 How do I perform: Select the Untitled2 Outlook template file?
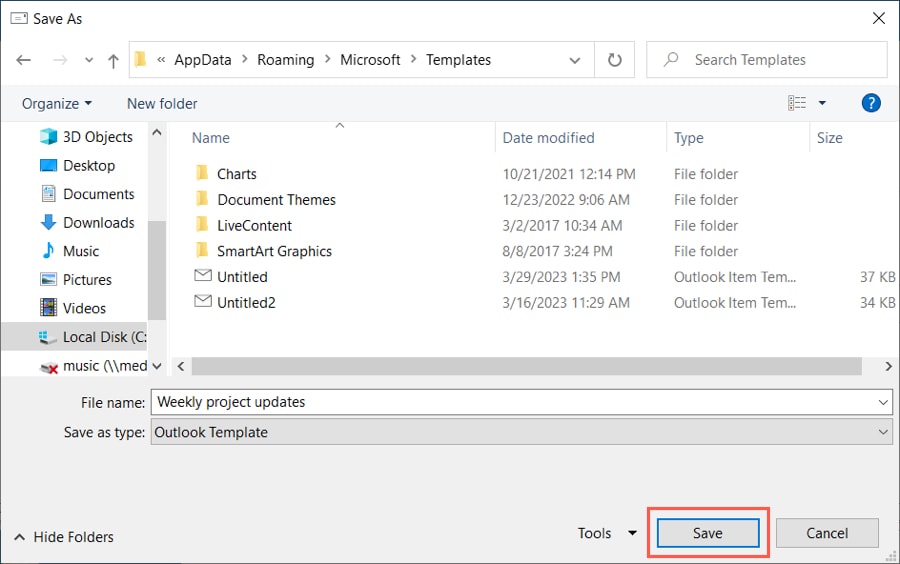pos(246,303)
